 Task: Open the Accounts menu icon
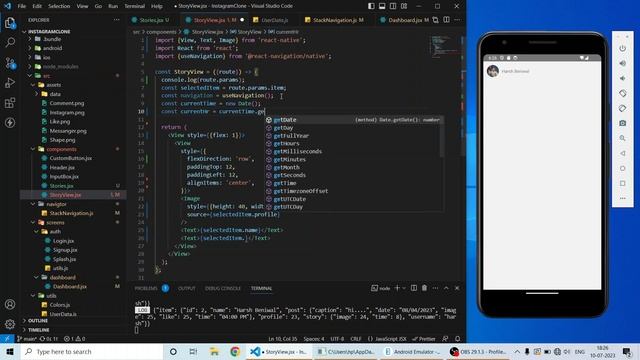pyautogui.click(x=10, y=304)
